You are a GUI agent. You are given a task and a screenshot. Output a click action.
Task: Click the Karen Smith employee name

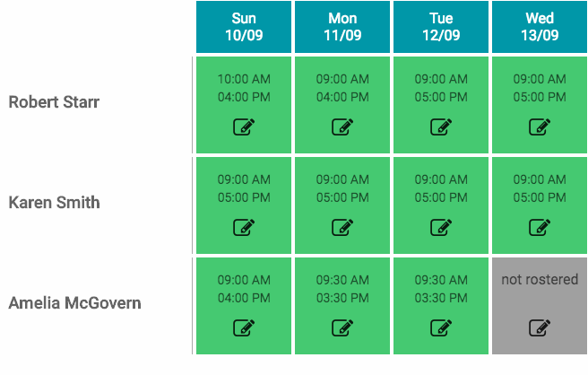click(54, 203)
